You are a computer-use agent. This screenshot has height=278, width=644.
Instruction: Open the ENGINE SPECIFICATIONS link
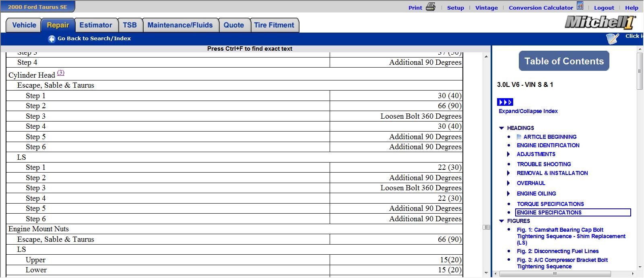(x=549, y=213)
